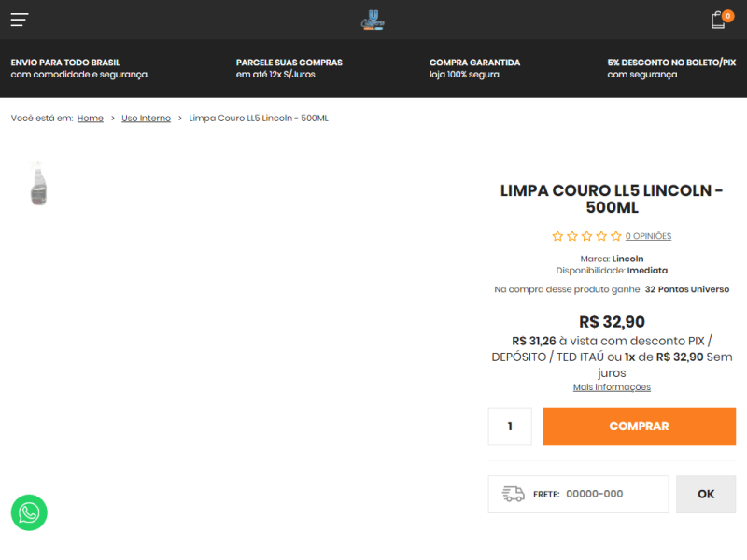Rate product with the fifth star

click(616, 236)
